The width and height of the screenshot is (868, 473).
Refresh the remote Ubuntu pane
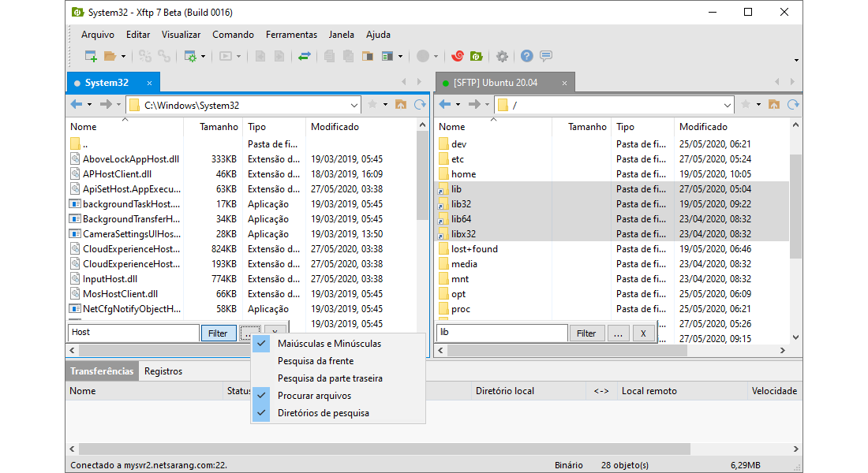pyautogui.click(x=793, y=105)
